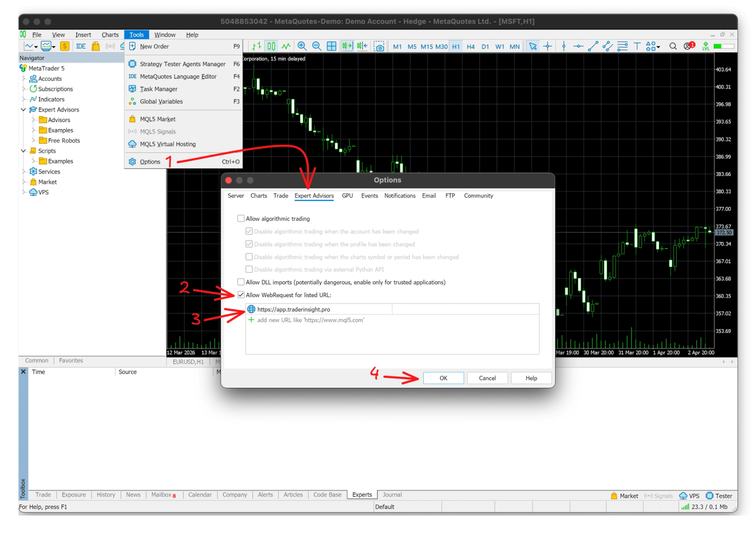Open the chart type dropdown arrow
756x535 pixels.
click(x=36, y=47)
